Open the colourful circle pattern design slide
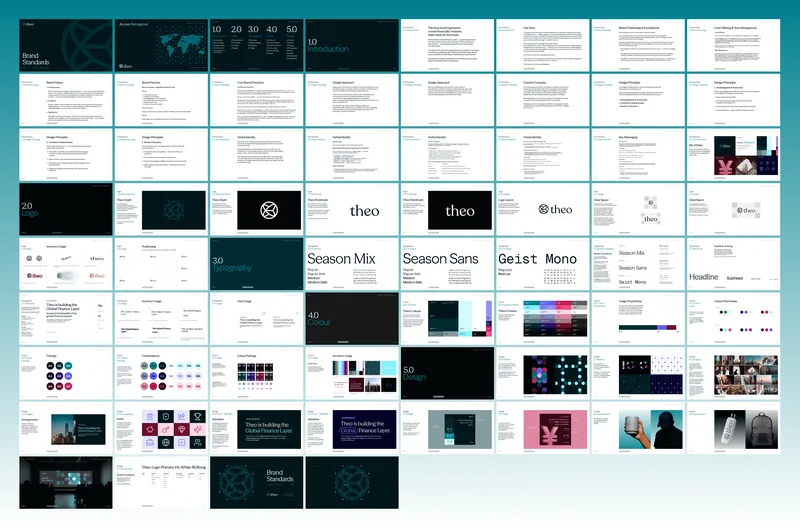800x528 pixels. (x=543, y=373)
